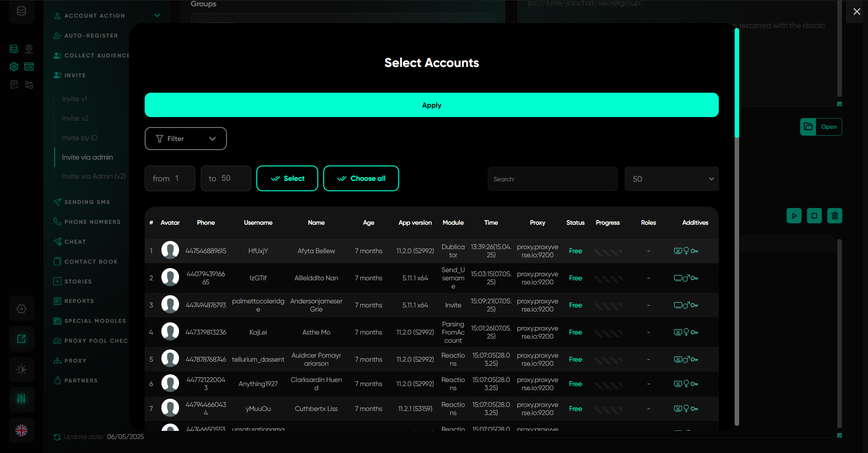This screenshot has width=868, height=453.
Task: Click the key icon in row 1 Additives
Action: click(694, 251)
